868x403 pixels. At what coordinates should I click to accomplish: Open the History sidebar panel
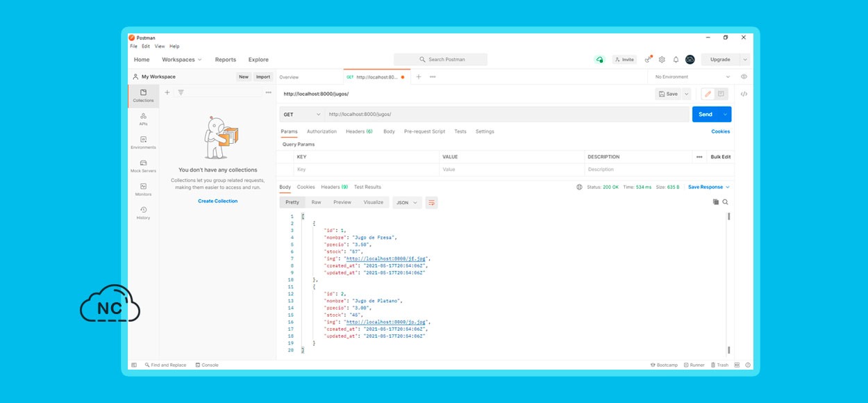point(143,213)
